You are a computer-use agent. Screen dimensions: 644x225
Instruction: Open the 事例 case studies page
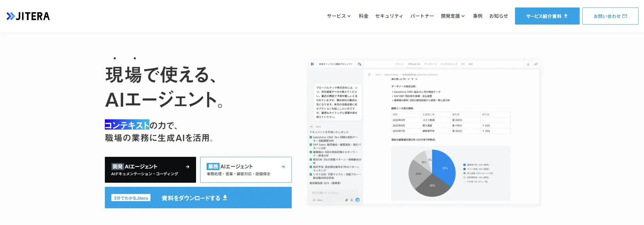[x=478, y=16]
